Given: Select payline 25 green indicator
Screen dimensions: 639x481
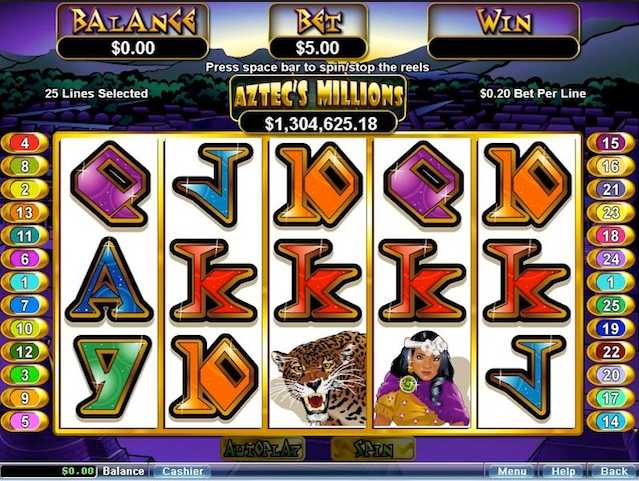Looking at the screenshot, I should 610,305.
